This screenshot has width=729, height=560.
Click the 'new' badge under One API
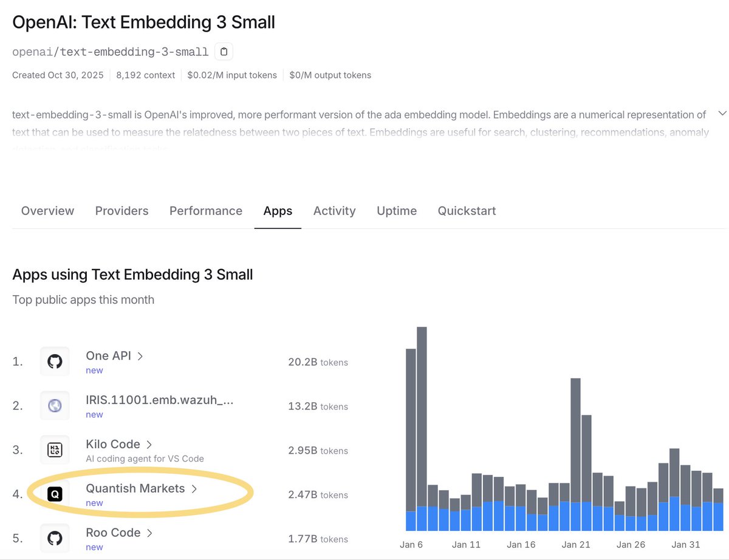[94, 370]
